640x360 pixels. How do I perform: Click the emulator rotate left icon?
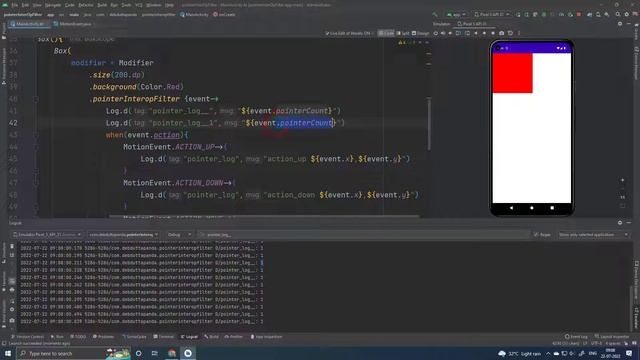(x=458, y=33)
